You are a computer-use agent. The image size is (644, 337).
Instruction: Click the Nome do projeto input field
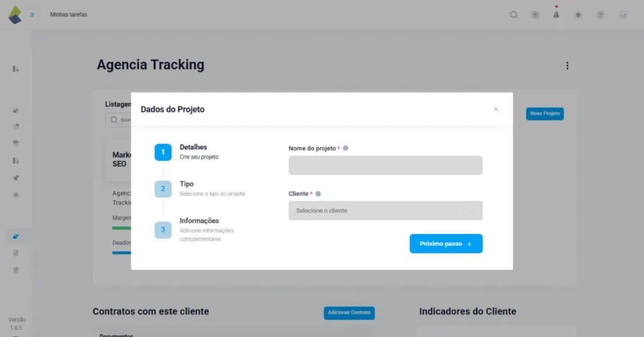386,165
